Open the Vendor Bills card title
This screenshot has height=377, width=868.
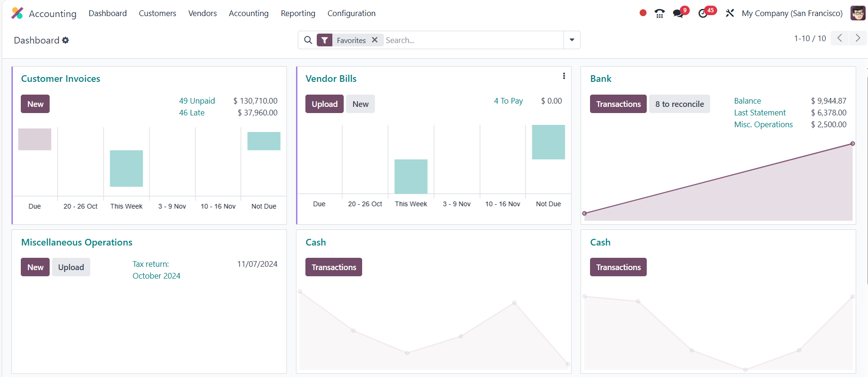[x=331, y=79]
